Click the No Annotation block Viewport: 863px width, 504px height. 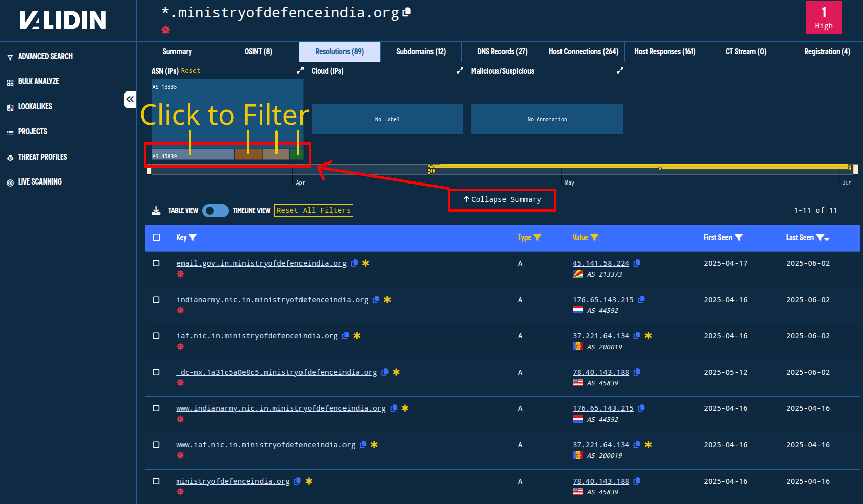coord(547,119)
